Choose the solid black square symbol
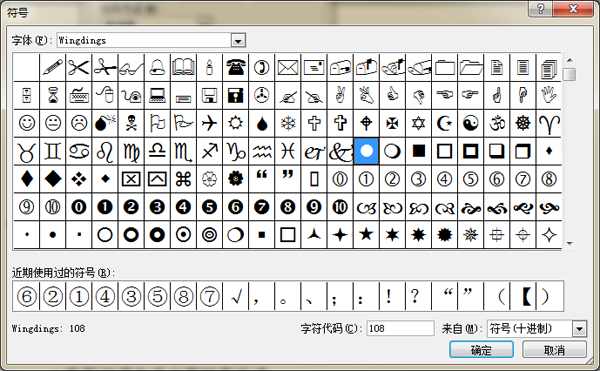Viewport: 600px width, 371px height. click(418, 151)
